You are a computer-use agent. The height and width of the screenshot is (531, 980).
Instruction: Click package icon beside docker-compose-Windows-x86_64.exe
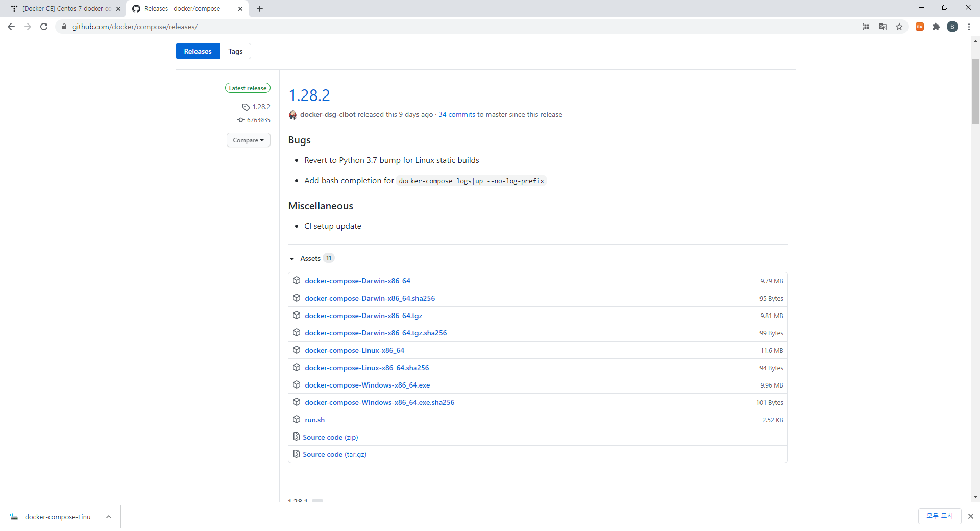(x=297, y=384)
